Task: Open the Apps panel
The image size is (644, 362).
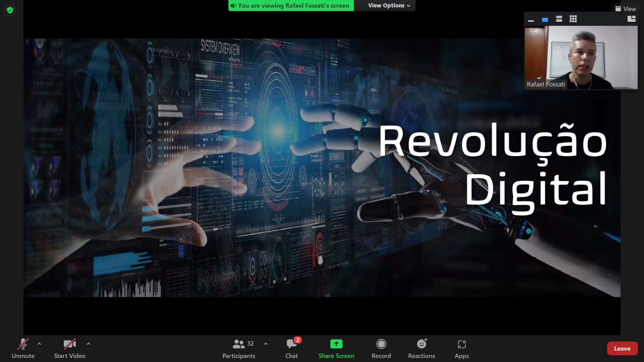Action: [462, 348]
